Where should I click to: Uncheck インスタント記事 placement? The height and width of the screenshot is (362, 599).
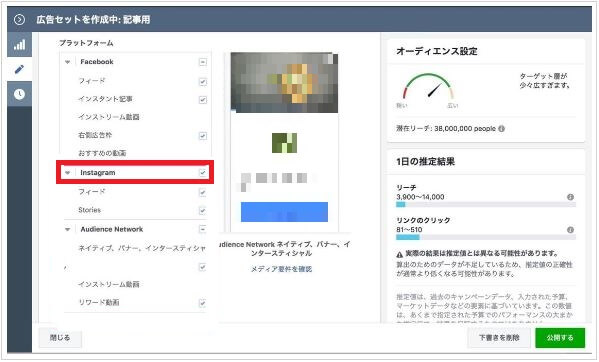point(202,100)
